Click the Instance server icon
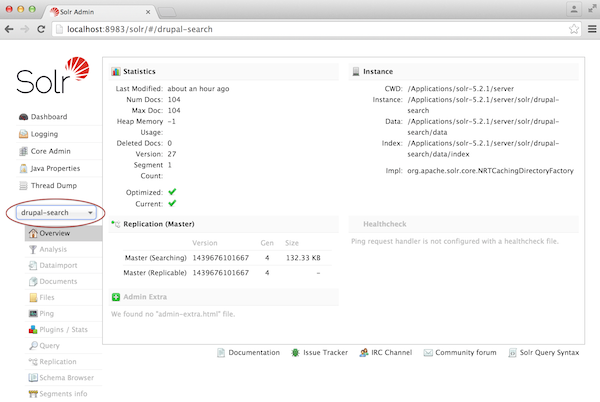The height and width of the screenshot is (402, 600). click(x=356, y=72)
